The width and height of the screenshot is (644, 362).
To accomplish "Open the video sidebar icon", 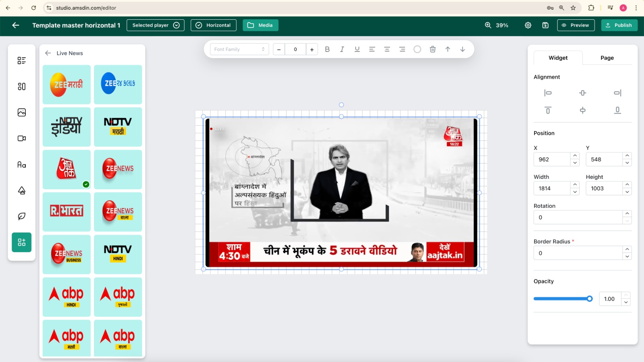I will [22, 138].
